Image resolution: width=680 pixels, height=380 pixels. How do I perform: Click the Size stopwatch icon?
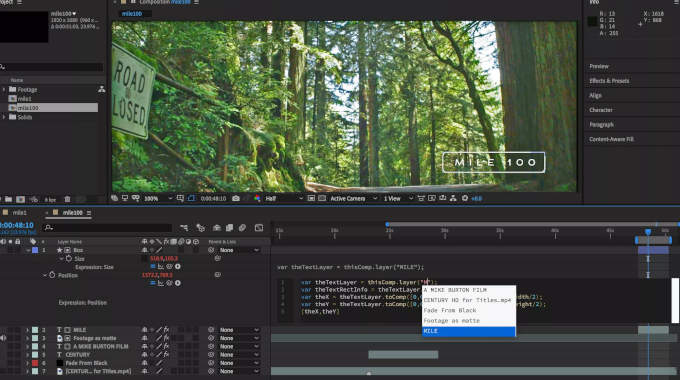[69, 259]
